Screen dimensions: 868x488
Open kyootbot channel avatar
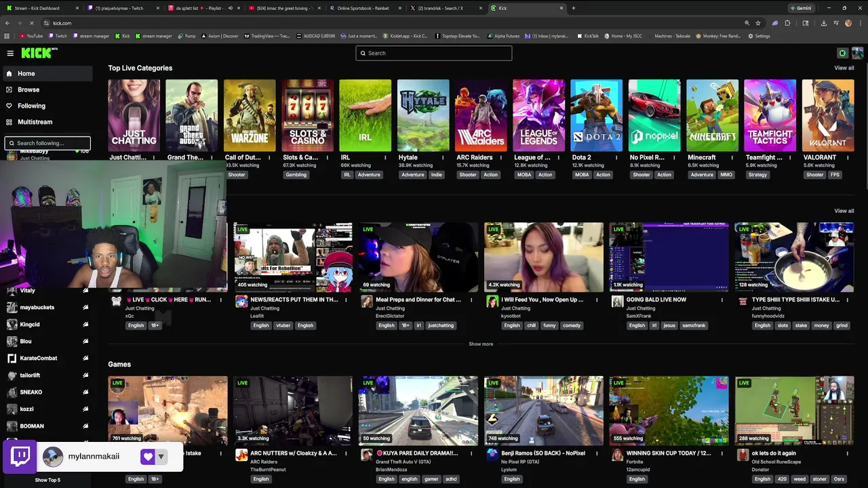coord(492,302)
